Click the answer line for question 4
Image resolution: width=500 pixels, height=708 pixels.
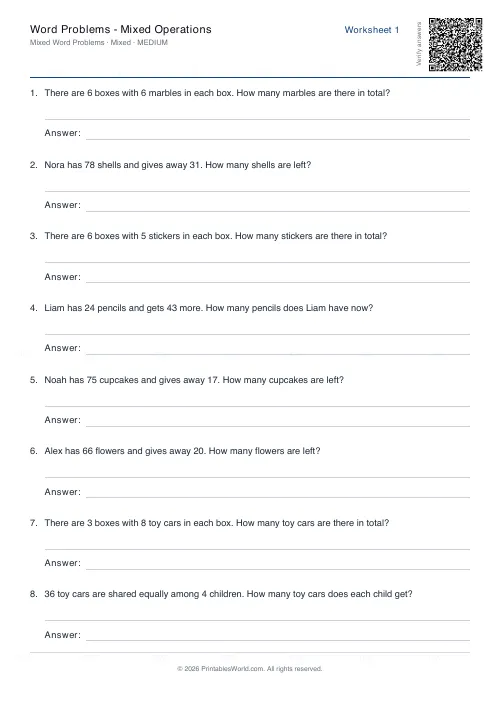(278, 350)
